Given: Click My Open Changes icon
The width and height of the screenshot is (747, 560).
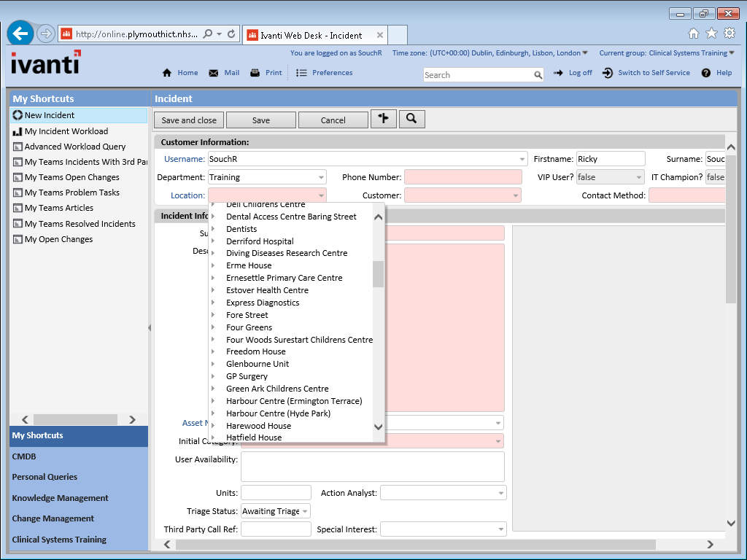Looking at the screenshot, I should pyautogui.click(x=18, y=239).
